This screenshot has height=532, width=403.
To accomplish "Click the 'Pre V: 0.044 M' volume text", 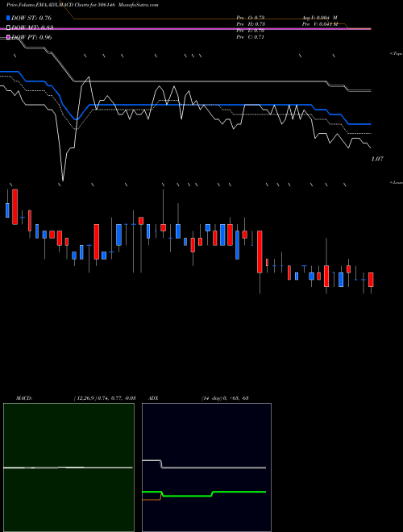I will pyautogui.click(x=320, y=24).
